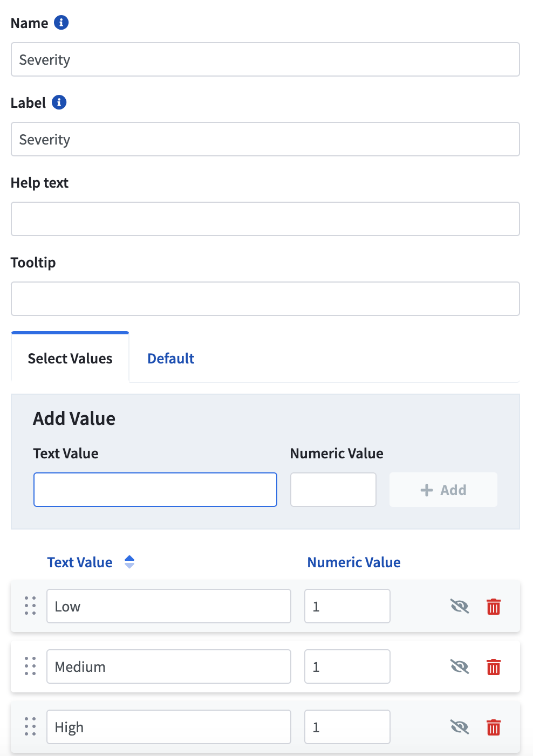This screenshot has width=533, height=756.
Task: Delete the High value row
Action: pos(494,727)
